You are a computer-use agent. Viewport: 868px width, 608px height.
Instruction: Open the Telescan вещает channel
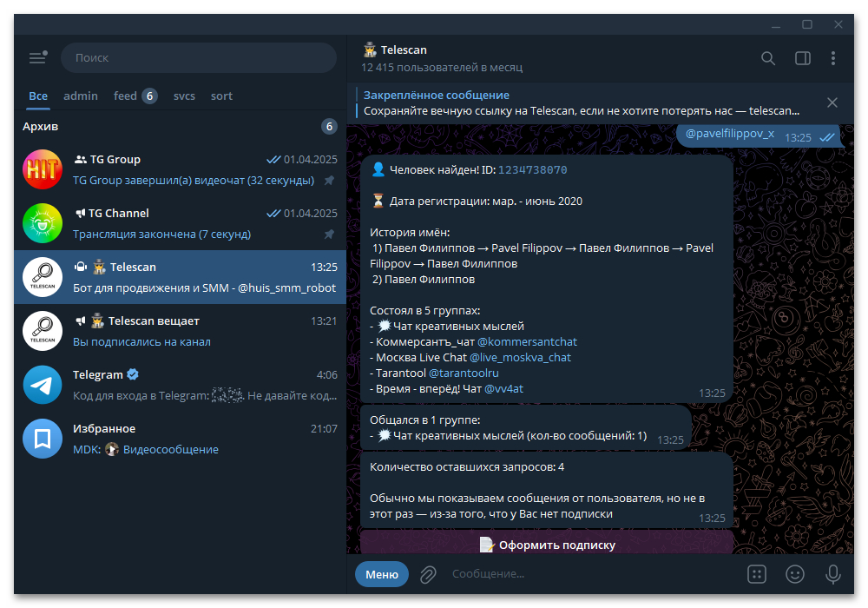(180, 331)
